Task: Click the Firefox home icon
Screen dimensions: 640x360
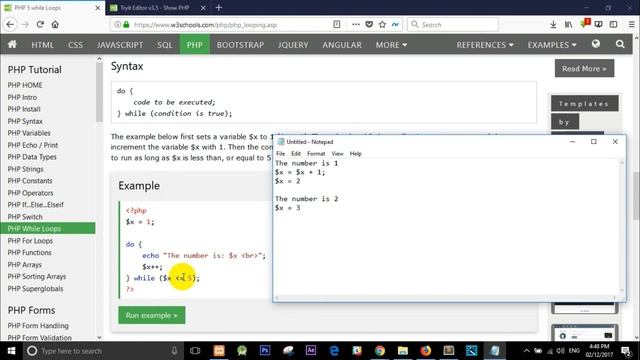Action: (x=55, y=24)
